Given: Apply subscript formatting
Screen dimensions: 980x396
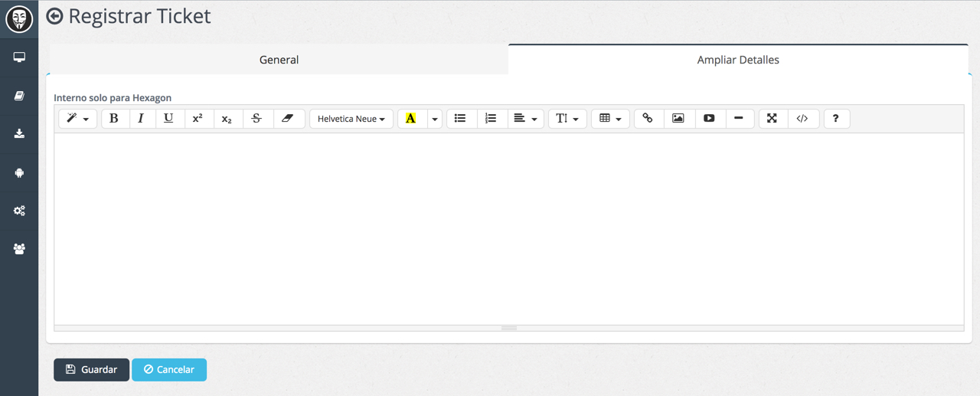Looking at the screenshot, I should 227,119.
